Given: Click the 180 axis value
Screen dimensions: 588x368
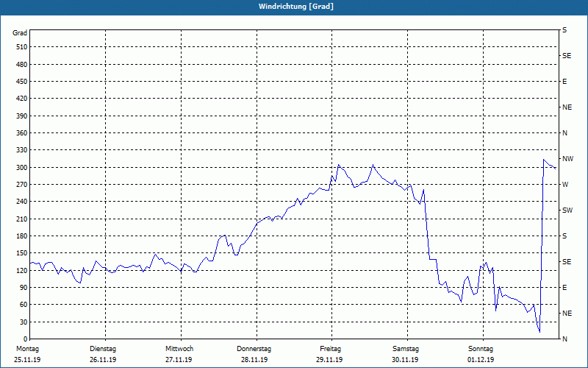Looking at the screenshot, I should [x=22, y=236].
